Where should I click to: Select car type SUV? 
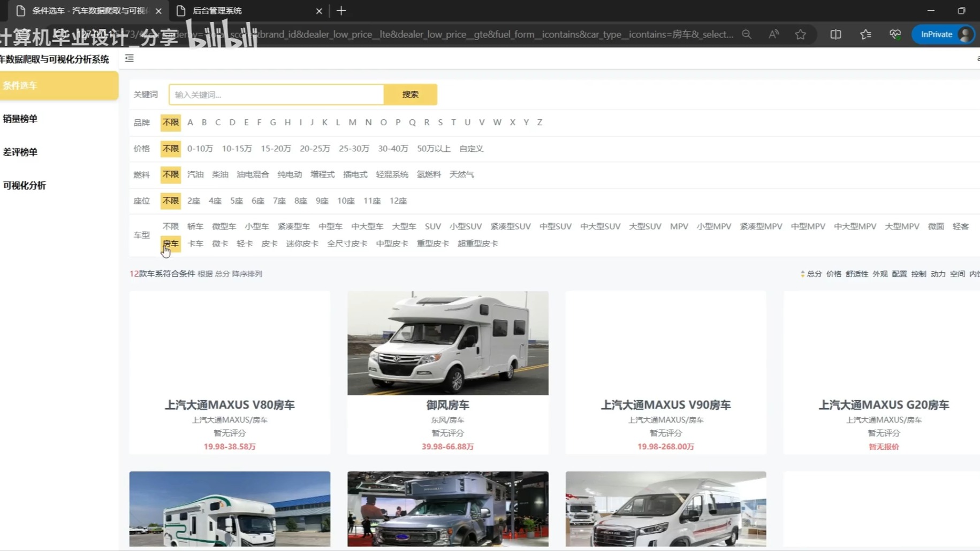click(x=433, y=227)
